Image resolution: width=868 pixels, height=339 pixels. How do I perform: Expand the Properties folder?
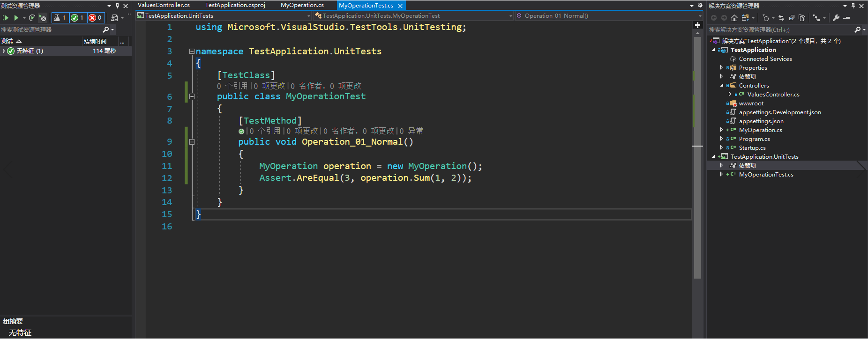point(721,68)
